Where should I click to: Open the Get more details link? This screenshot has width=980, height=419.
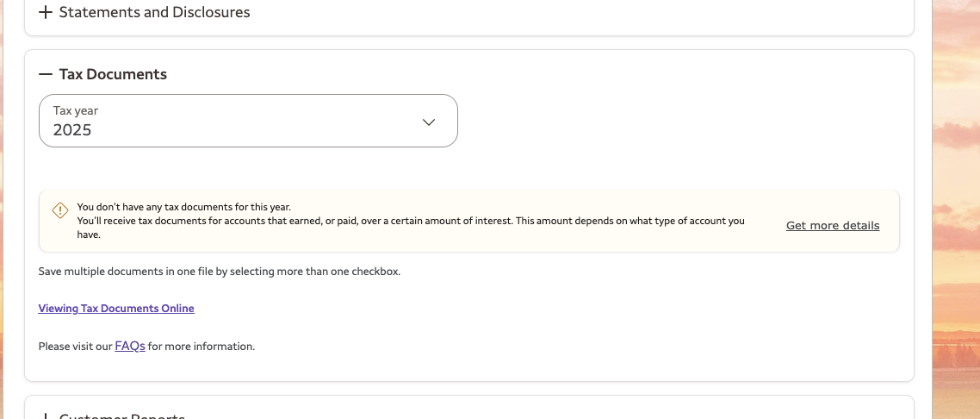833,226
